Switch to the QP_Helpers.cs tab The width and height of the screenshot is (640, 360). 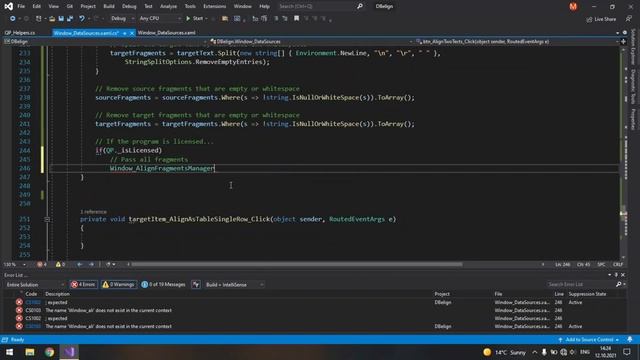pos(20,33)
